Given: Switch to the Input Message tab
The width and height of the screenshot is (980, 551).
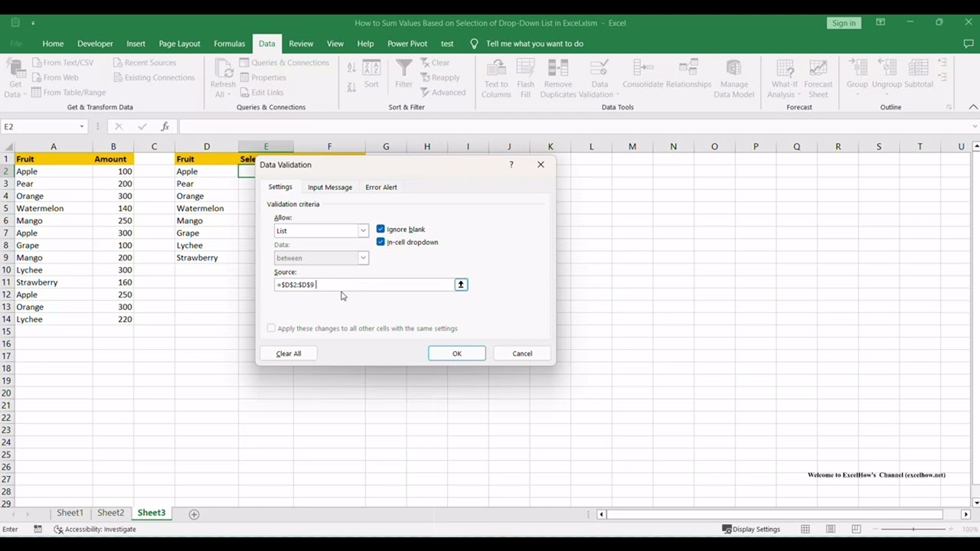Looking at the screenshot, I should [330, 187].
